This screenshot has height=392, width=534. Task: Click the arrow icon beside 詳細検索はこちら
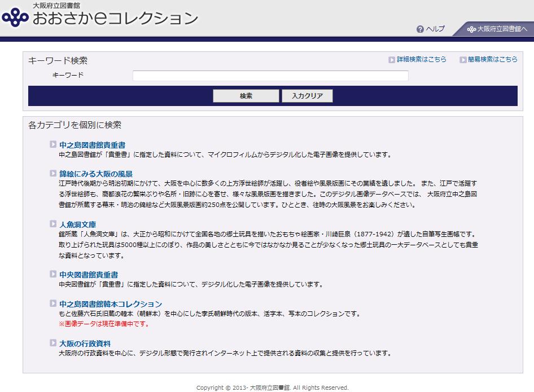392,60
